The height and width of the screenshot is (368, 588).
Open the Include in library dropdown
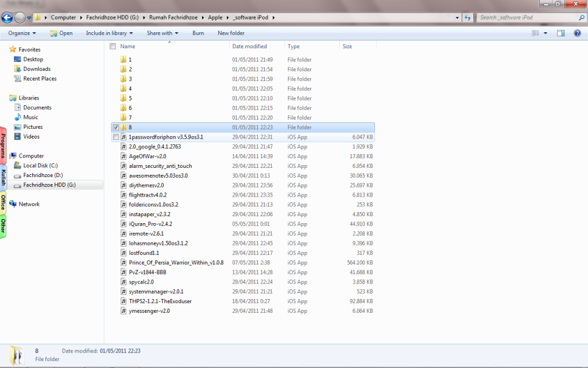(109, 33)
